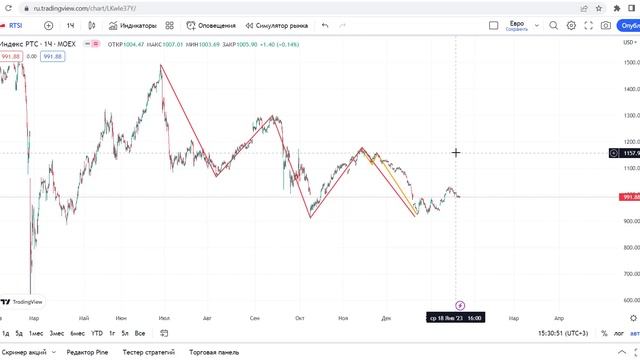The width and height of the screenshot is (640, 360).
Task: Open the go-to-date calendar icon
Action: click(164, 333)
